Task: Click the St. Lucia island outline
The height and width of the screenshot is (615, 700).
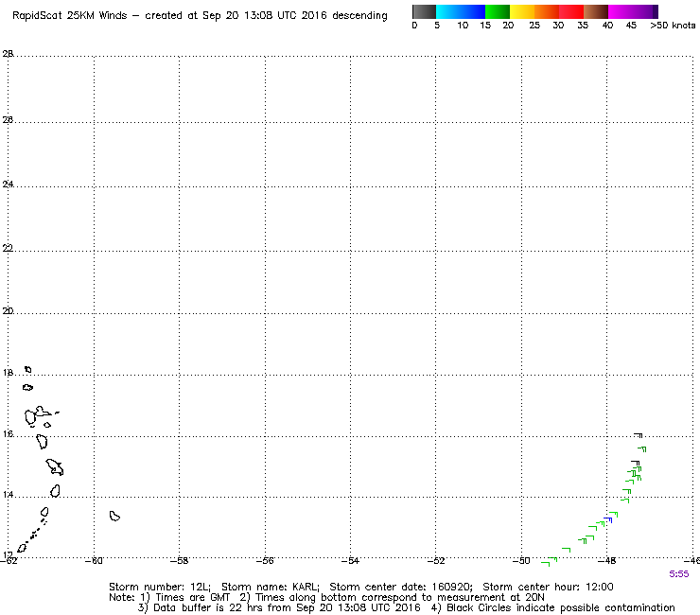Action: [x=56, y=491]
